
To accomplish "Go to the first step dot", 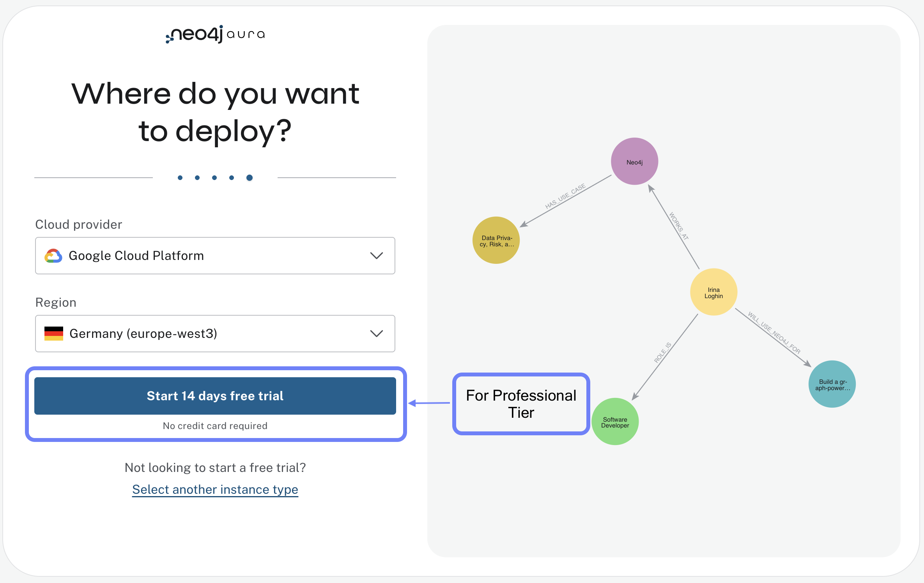I will tap(180, 178).
